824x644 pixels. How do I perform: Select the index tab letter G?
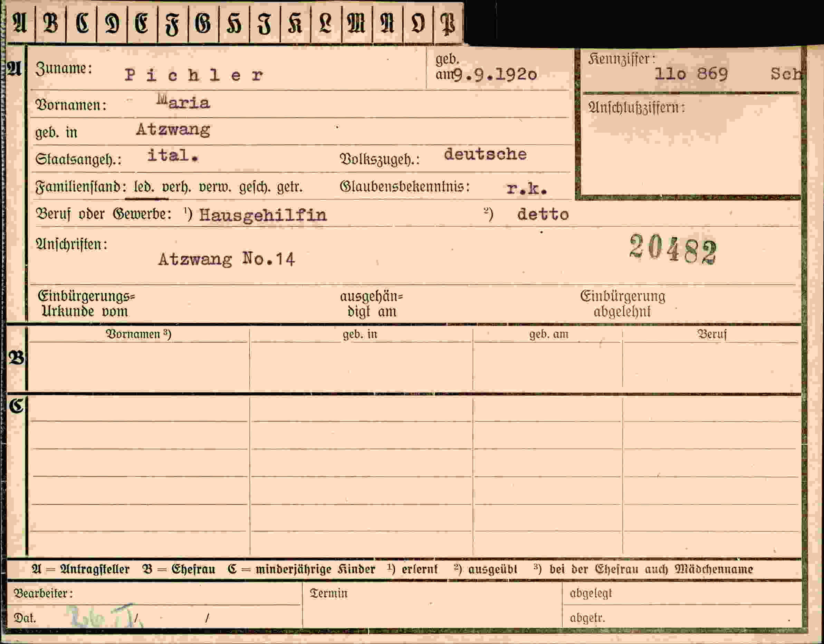pos(203,23)
